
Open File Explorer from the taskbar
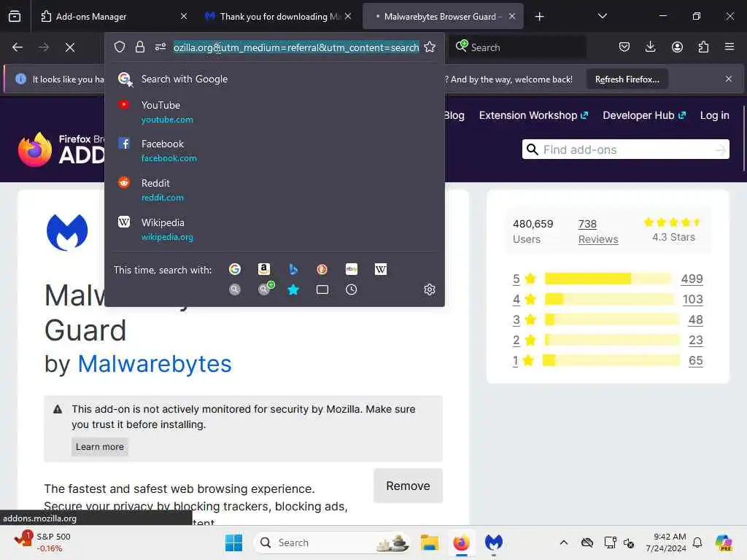(429, 542)
